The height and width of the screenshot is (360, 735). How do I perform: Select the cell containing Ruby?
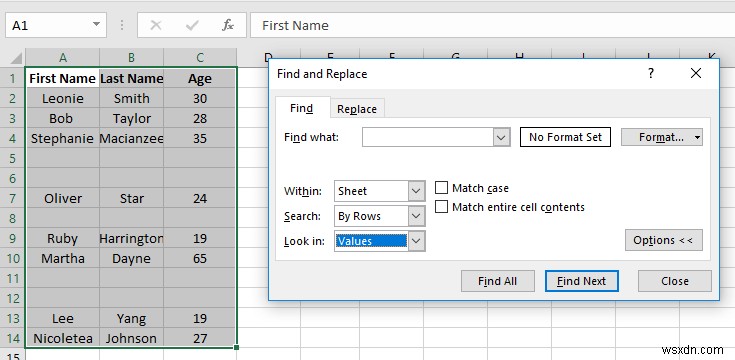point(62,238)
